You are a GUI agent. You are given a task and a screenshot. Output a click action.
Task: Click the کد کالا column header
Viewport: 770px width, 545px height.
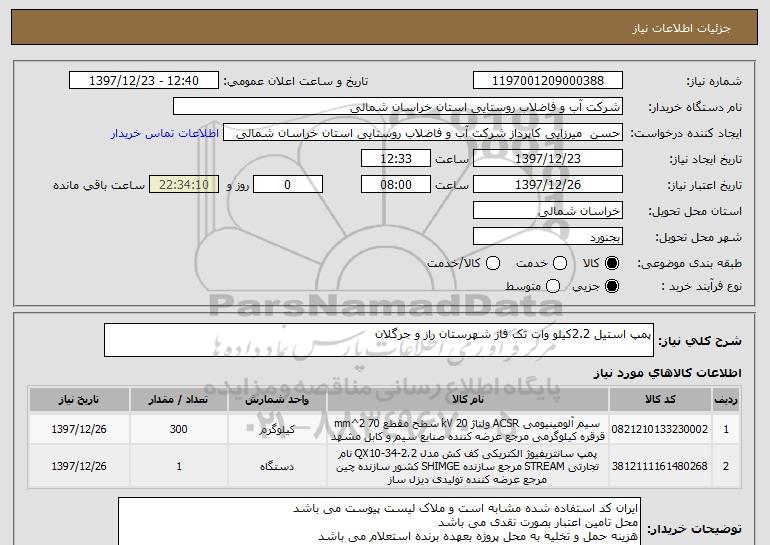660,400
